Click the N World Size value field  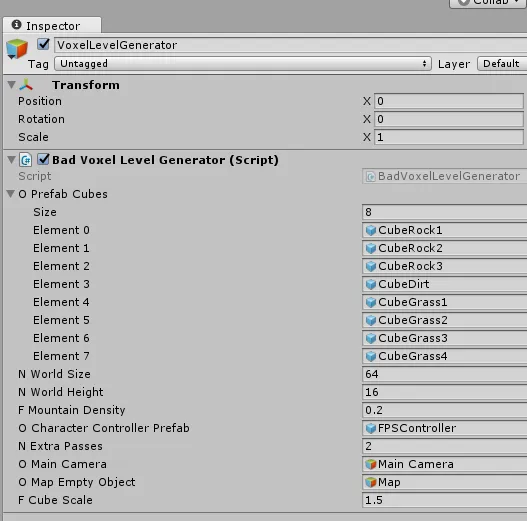(x=445, y=374)
